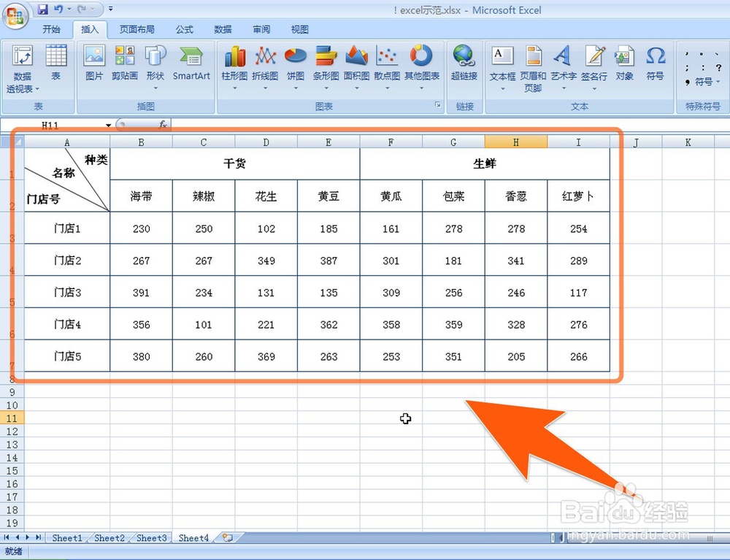
Task: Redo the last action
Action: click(x=82, y=9)
